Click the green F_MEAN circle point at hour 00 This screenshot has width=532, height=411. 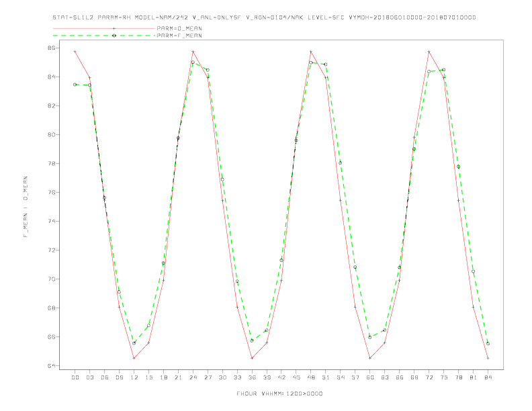click(x=75, y=85)
